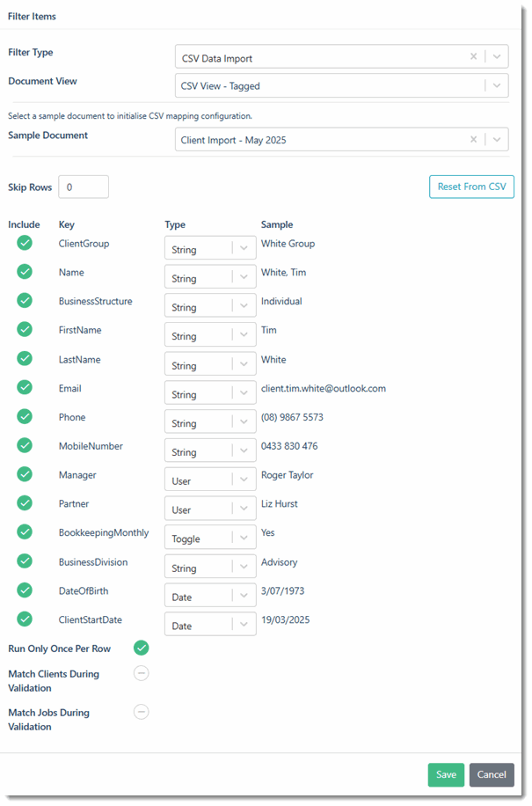Untick the FirstName include checkmark
The width and height of the screenshot is (532, 806).
25,329
